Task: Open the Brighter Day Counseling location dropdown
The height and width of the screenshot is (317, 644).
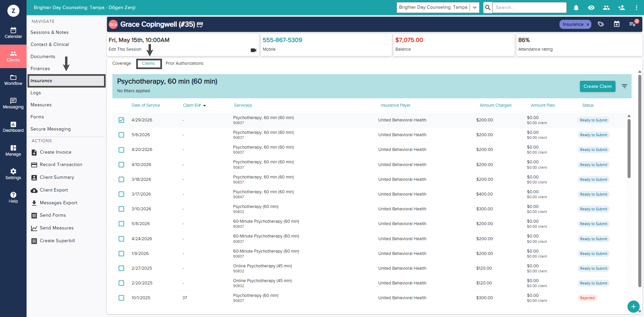Action: tap(438, 7)
